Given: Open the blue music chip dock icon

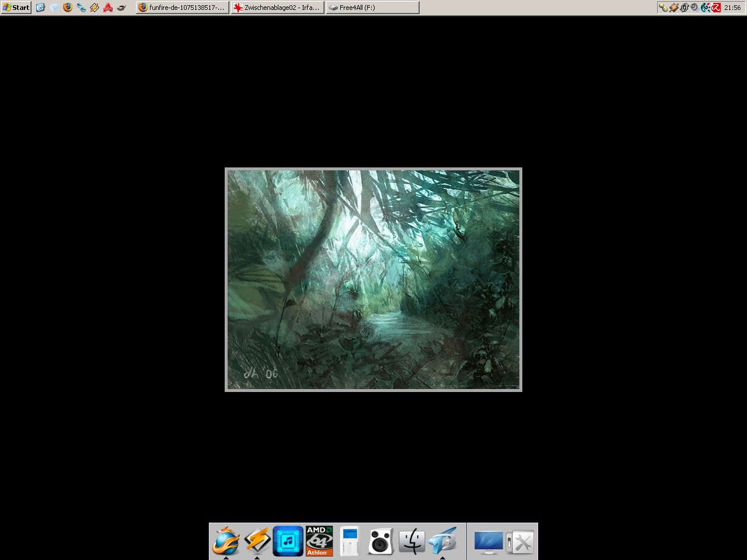Looking at the screenshot, I should click(288, 541).
